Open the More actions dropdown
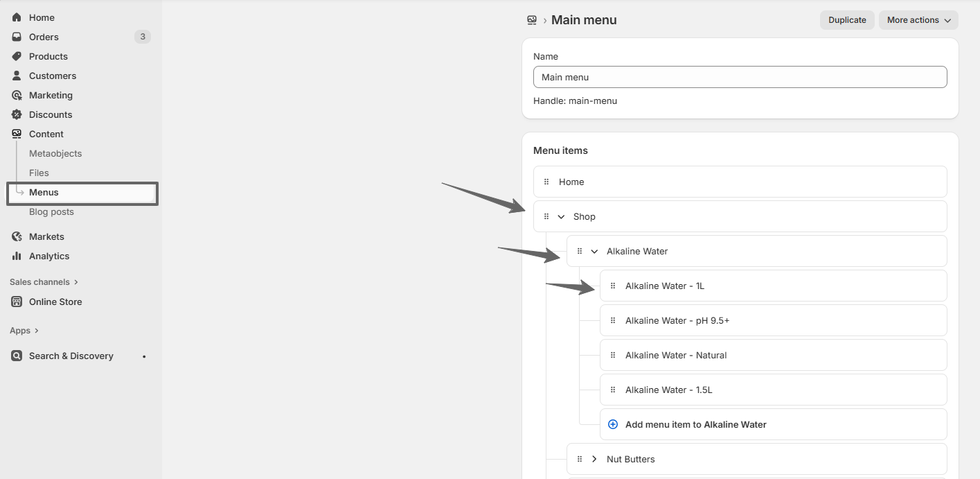The width and height of the screenshot is (980, 479). tap(918, 19)
